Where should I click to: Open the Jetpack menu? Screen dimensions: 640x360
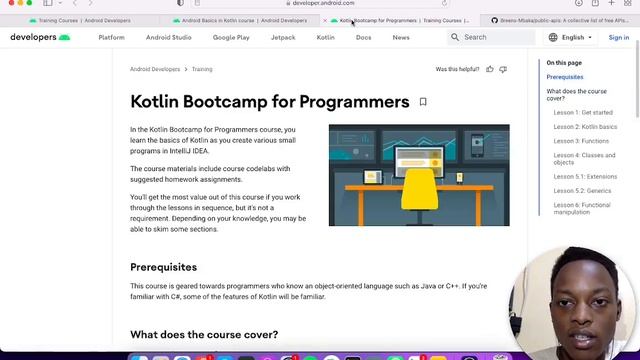(x=283, y=37)
